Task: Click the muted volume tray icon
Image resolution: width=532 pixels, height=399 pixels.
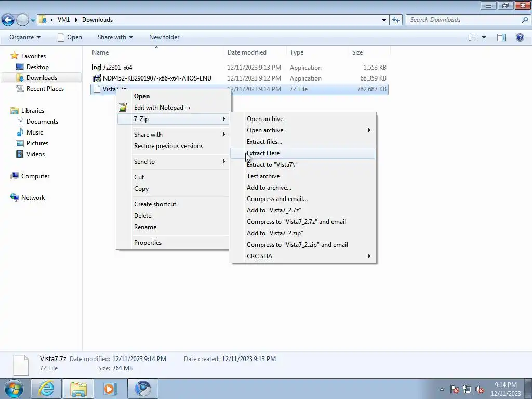Action: 480,390
